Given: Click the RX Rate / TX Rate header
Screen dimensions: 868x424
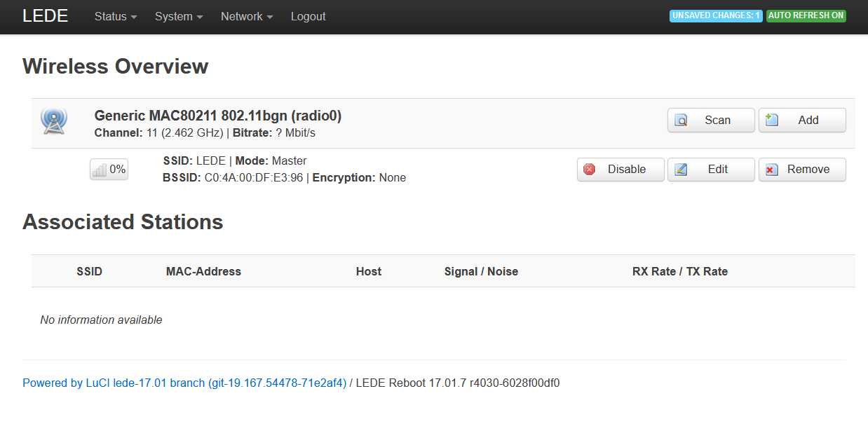Looking at the screenshot, I should click(x=679, y=271).
